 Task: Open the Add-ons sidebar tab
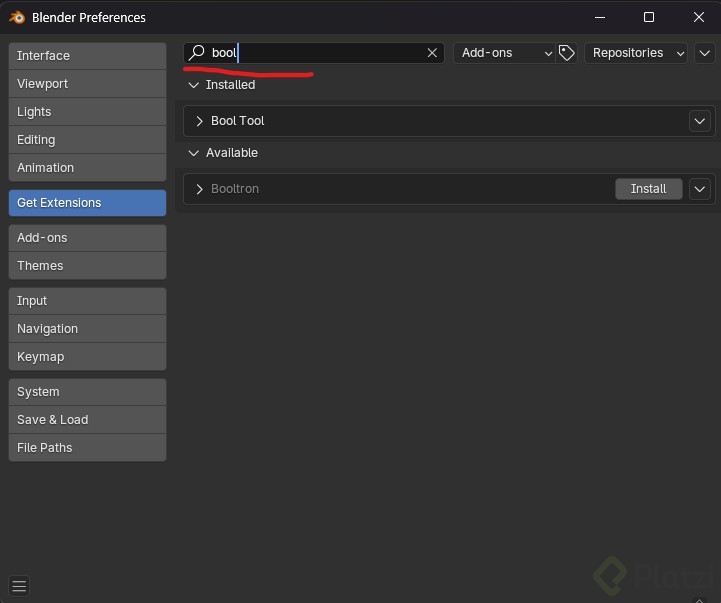point(87,238)
